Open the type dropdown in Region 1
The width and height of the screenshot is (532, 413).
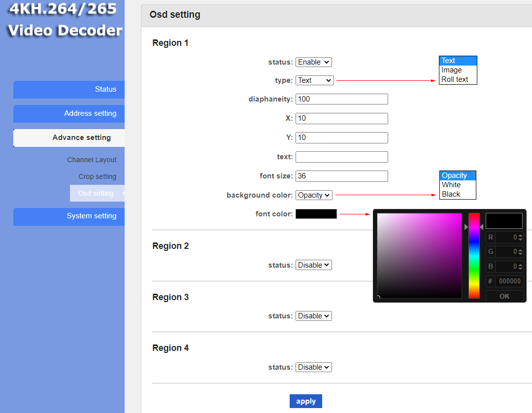click(314, 80)
